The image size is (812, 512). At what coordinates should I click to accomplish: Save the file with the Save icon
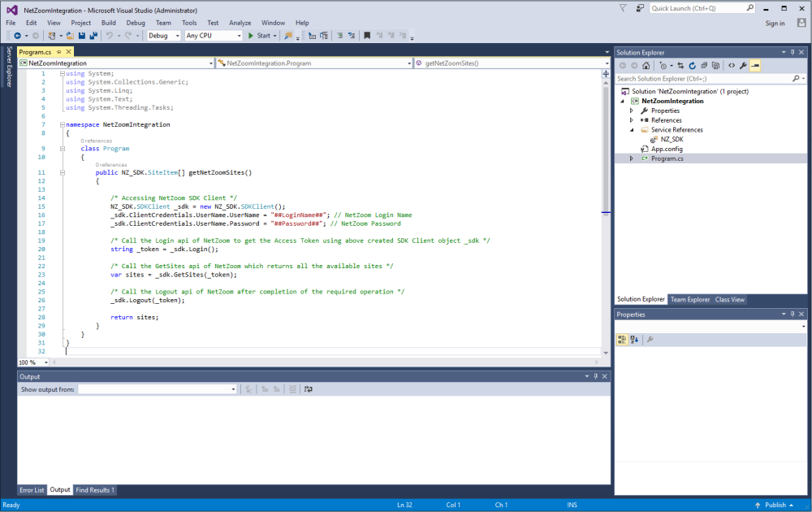click(x=82, y=36)
